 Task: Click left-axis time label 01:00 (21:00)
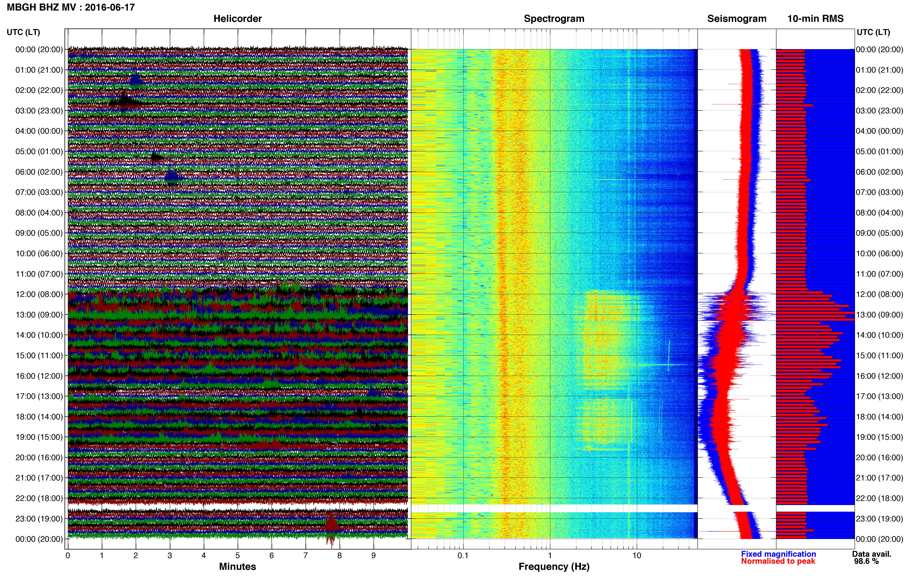click(39, 70)
